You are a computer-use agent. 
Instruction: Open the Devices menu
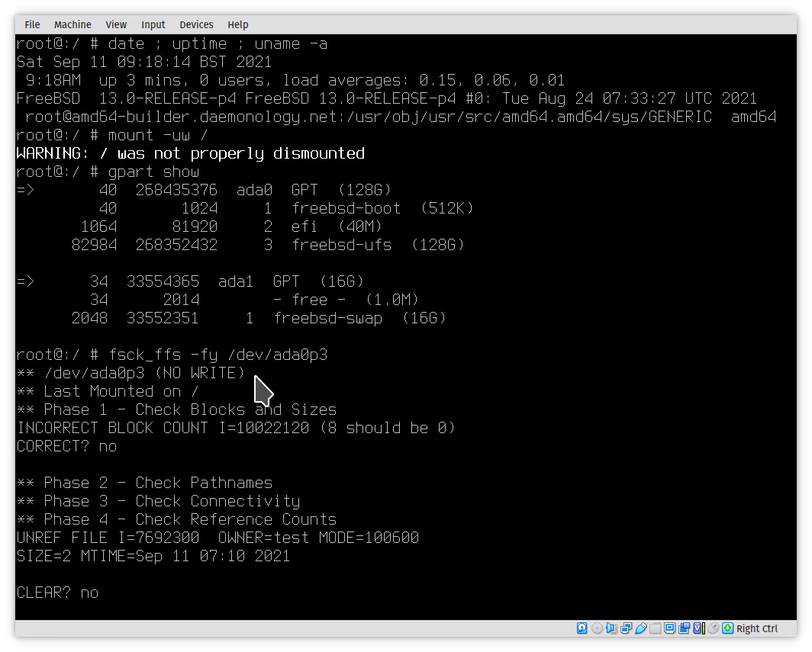point(196,24)
